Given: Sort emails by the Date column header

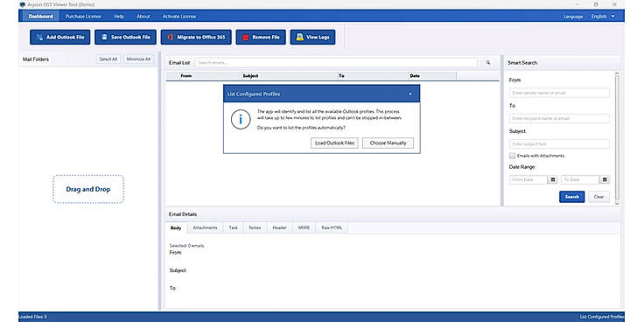Looking at the screenshot, I should 432,75.
